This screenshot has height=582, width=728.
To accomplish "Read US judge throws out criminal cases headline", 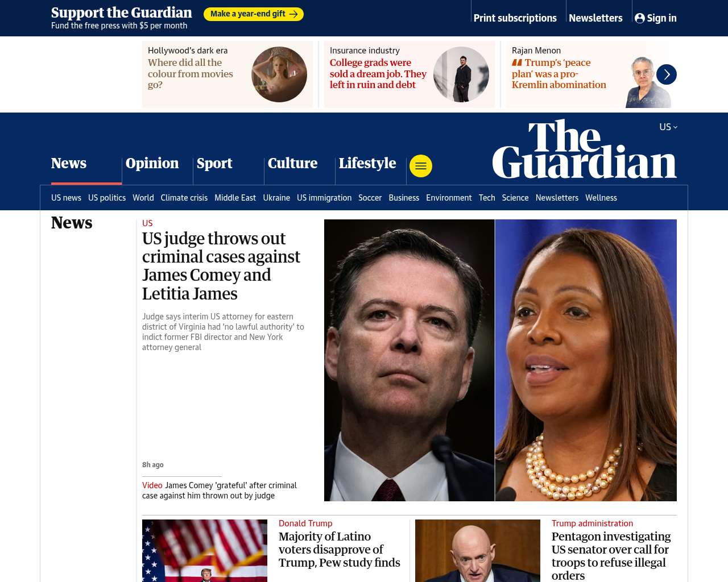I will click(221, 266).
